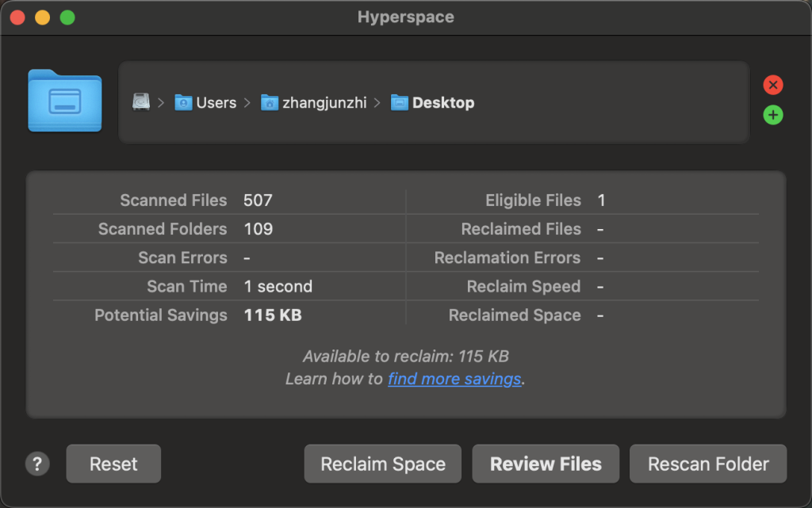Viewport: 812px width, 508px height.
Task: Click the Potential Savings value 115 KB
Action: 272,315
